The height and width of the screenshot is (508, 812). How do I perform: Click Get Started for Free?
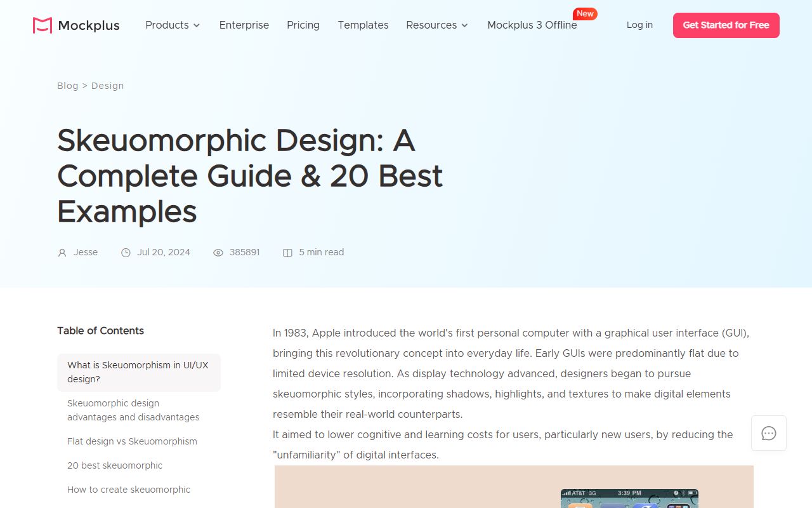pyautogui.click(x=726, y=25)
